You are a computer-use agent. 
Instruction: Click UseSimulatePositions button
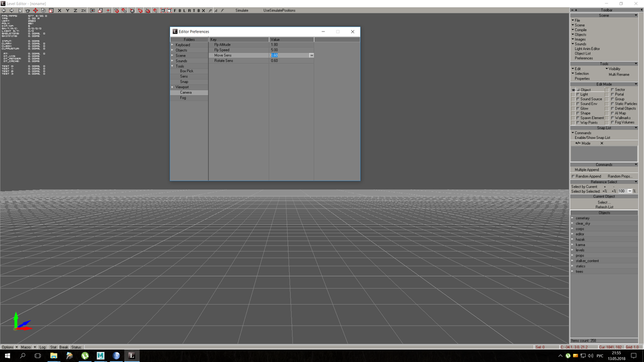[279, 11]
